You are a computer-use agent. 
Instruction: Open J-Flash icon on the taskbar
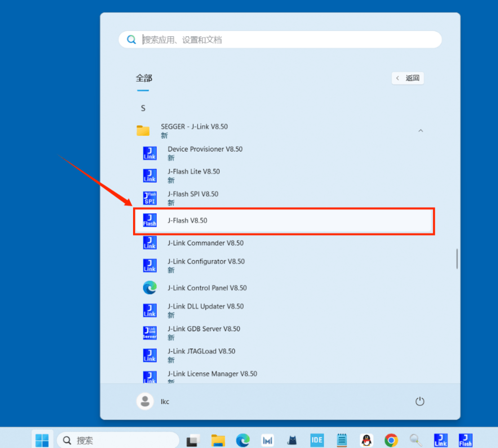click(465, 440)
